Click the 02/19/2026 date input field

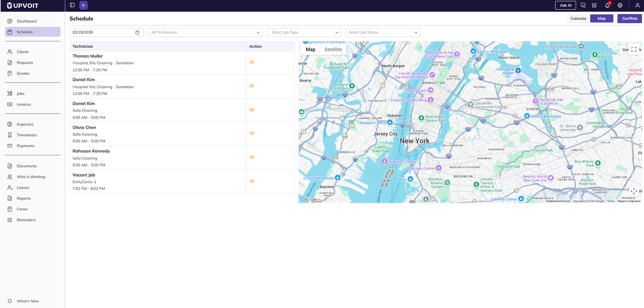pyautogui.click(x=107, y=32)
